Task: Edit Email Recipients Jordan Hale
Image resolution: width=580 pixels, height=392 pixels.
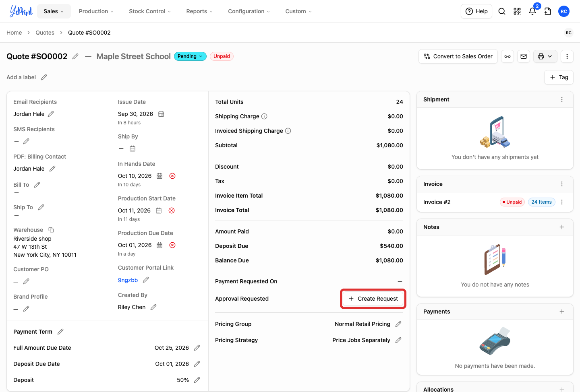Action: (x=51, y=114)
